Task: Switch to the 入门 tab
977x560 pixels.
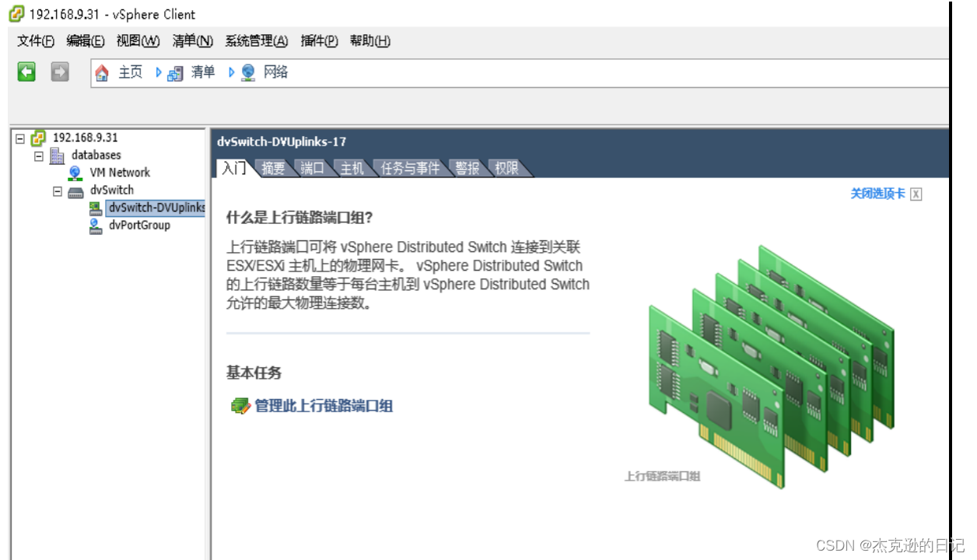Action: (234, 168)
